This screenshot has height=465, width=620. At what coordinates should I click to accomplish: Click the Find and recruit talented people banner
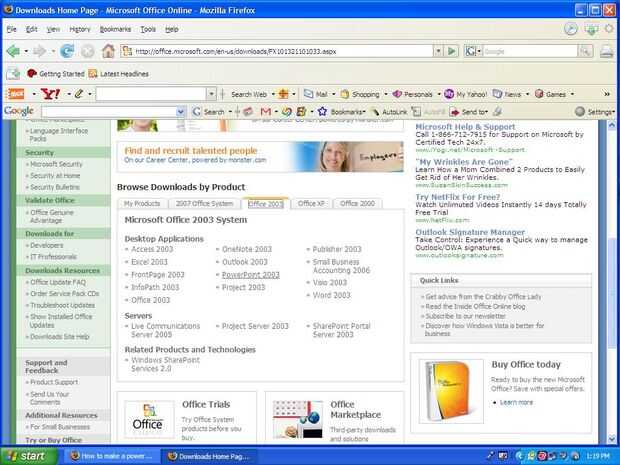tap(260, 157)
